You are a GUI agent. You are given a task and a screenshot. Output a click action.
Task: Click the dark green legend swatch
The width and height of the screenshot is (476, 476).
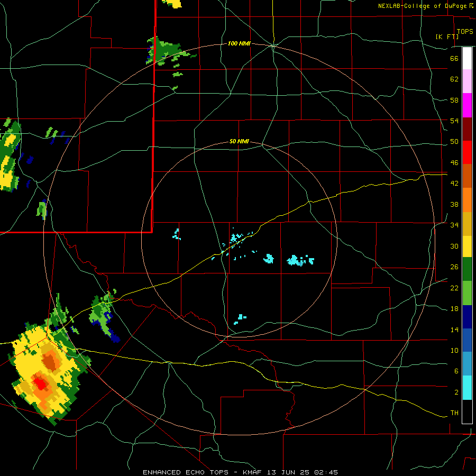pyautogui.click(x=467, y=269)
